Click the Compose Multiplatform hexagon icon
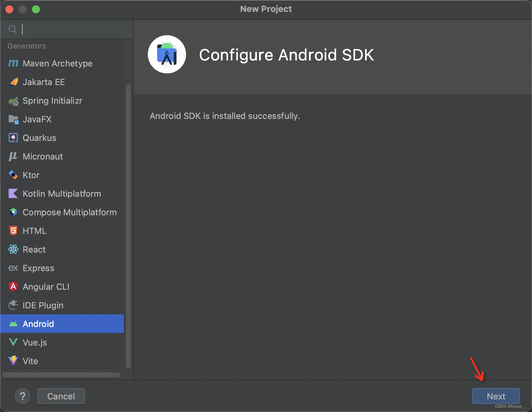Viewport: 532px width, 412px height. (x=13, y=212)
